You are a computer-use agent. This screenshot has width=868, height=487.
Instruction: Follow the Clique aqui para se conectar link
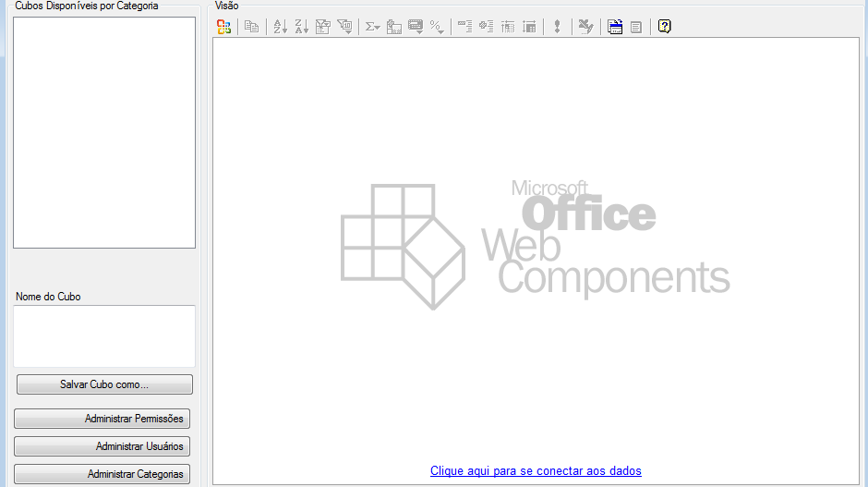[x=536, y=471]
